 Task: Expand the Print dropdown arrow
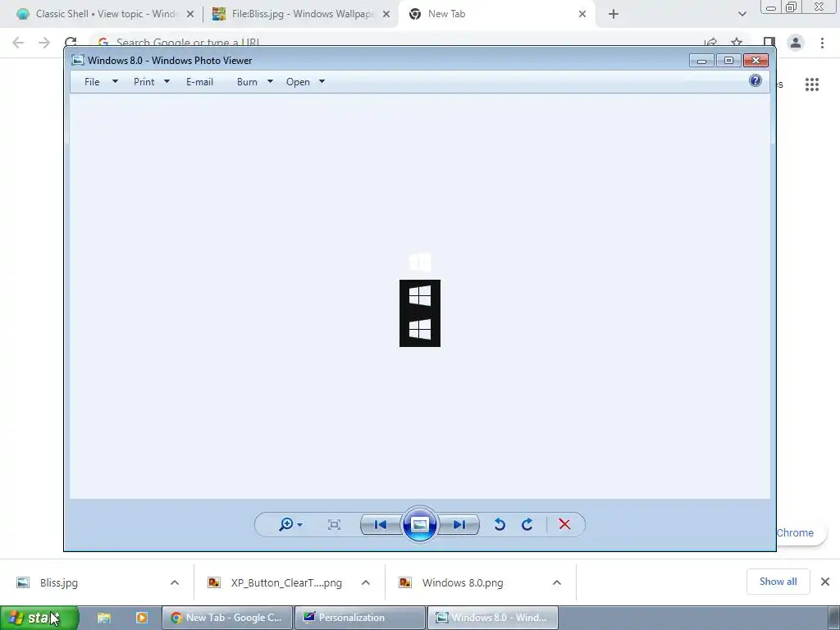(167, 82)
